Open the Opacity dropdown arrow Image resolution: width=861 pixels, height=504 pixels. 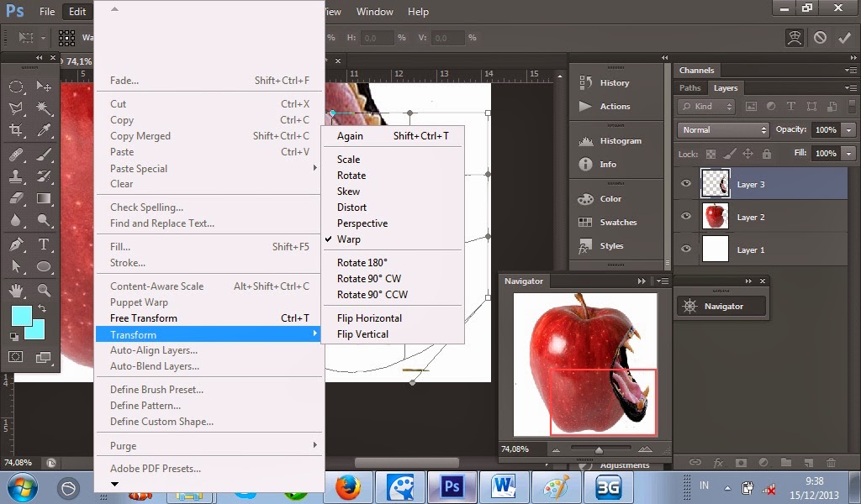coord(848,130)
